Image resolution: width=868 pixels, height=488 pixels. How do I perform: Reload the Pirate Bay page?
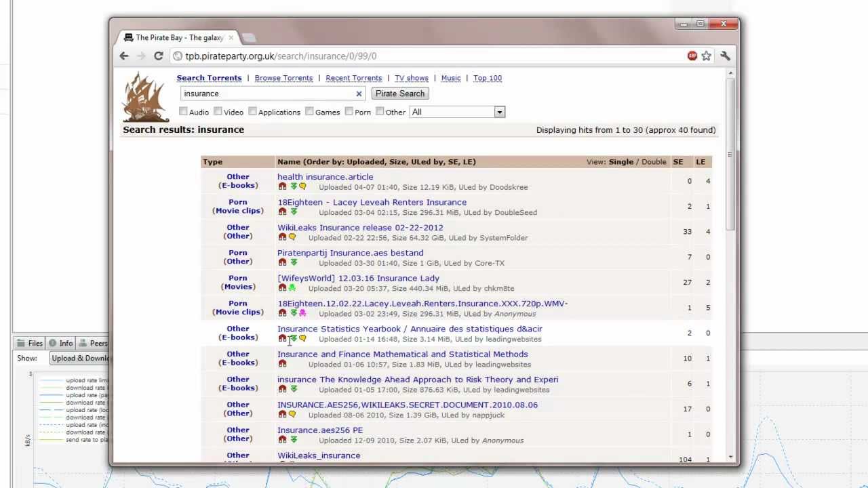click(158, 56)
